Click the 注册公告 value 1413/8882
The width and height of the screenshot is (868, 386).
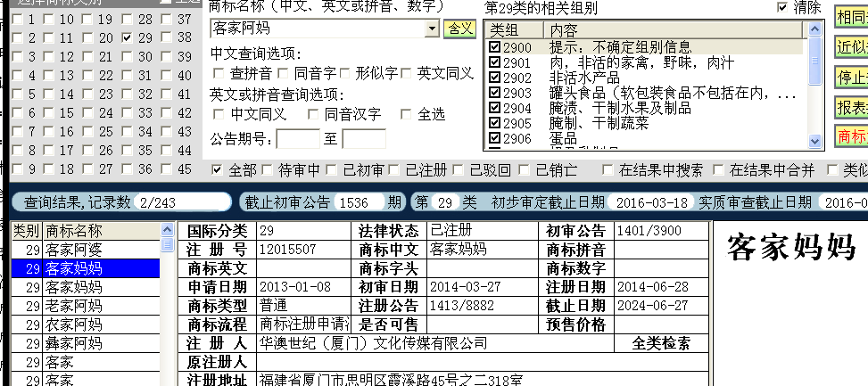click(x=462, y=306)
